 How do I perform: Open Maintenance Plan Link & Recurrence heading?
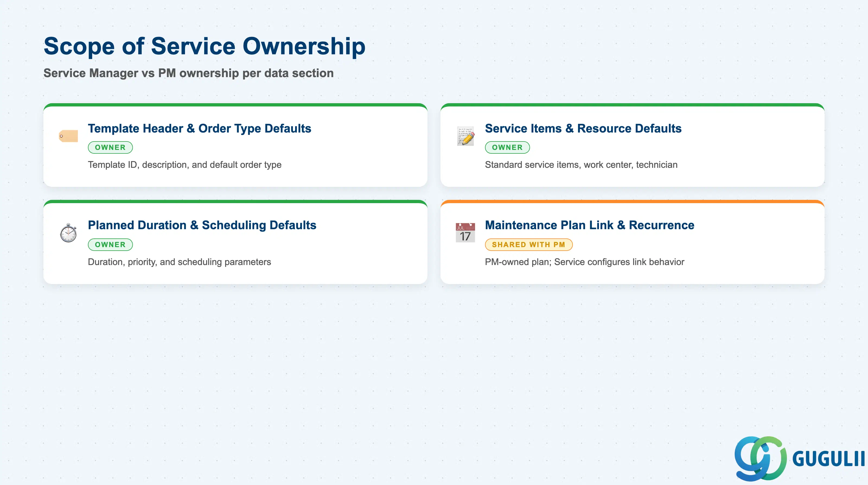point(589,225)
